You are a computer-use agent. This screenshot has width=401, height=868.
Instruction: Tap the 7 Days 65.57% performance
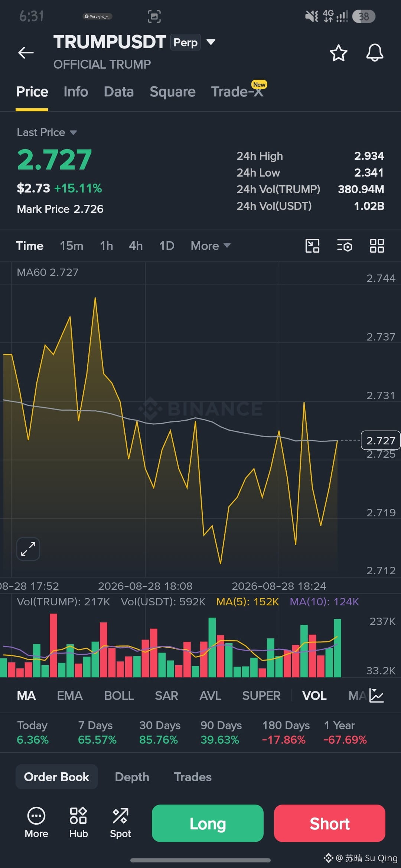(x=97, y=732)
